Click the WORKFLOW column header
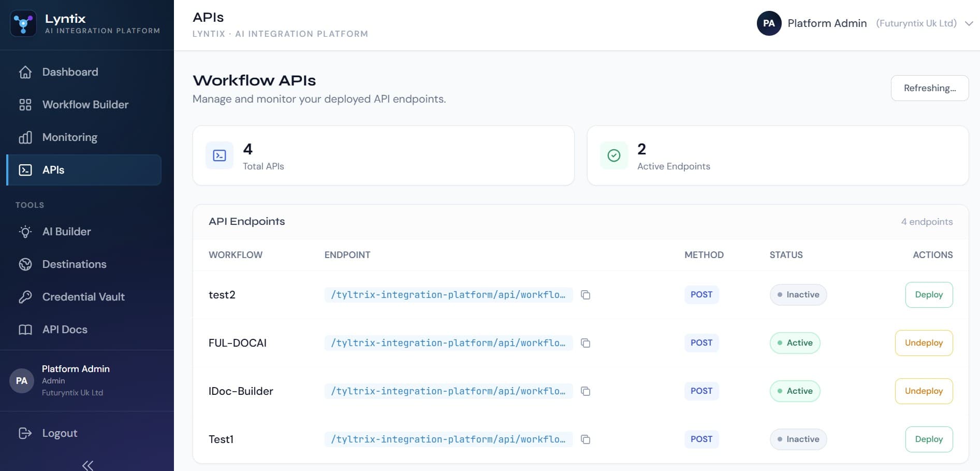This screenshot has height=471, width=980. (x=236, y=255)
